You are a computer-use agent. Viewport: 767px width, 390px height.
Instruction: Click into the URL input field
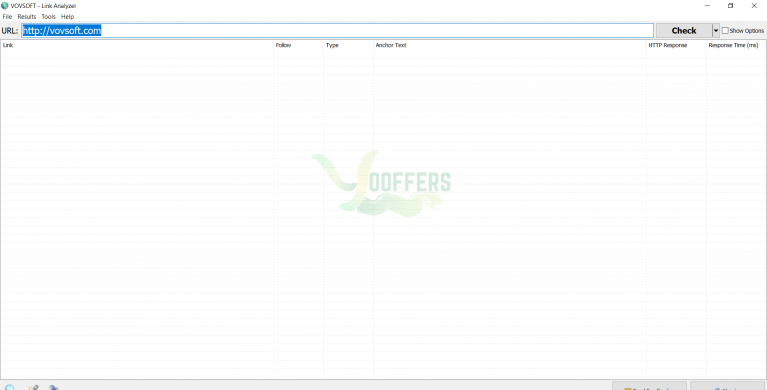pos(338,30)
